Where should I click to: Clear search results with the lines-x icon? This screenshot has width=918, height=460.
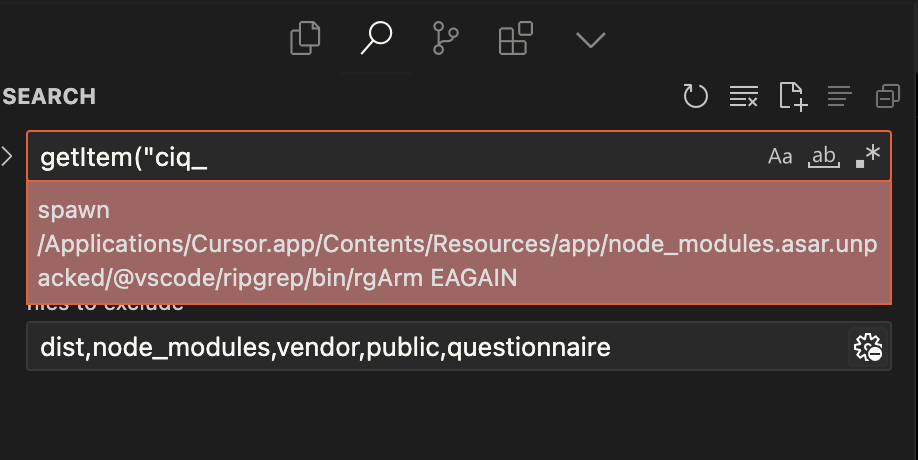(744, 96)
